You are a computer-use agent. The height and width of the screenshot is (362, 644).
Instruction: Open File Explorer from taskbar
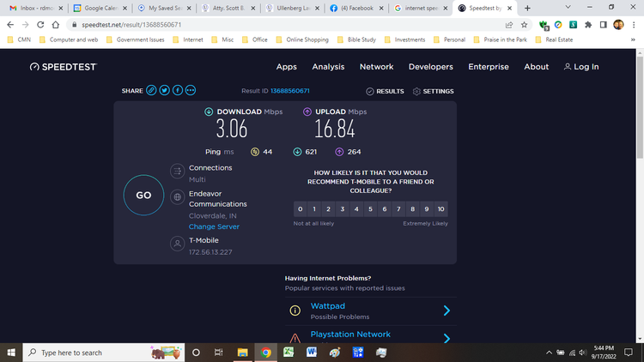pyautogui.click(x=242, y=353)
